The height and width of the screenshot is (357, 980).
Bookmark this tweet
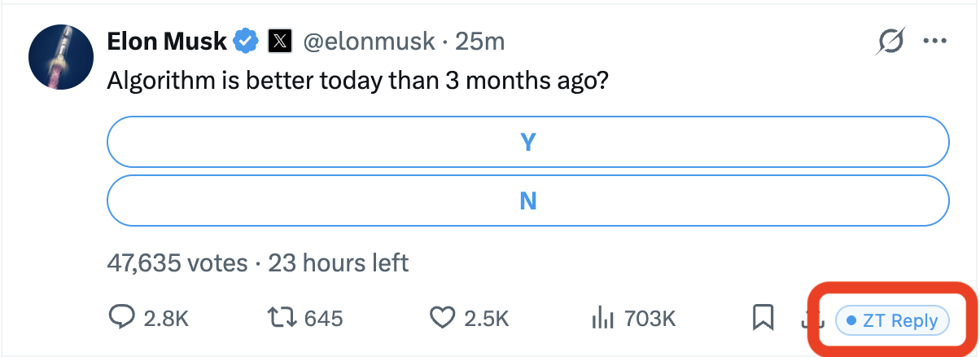(763, 318)
